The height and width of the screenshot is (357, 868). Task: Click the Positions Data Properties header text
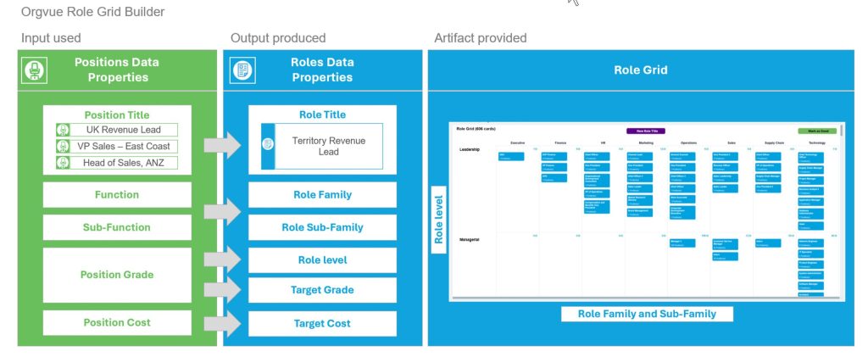117,70
